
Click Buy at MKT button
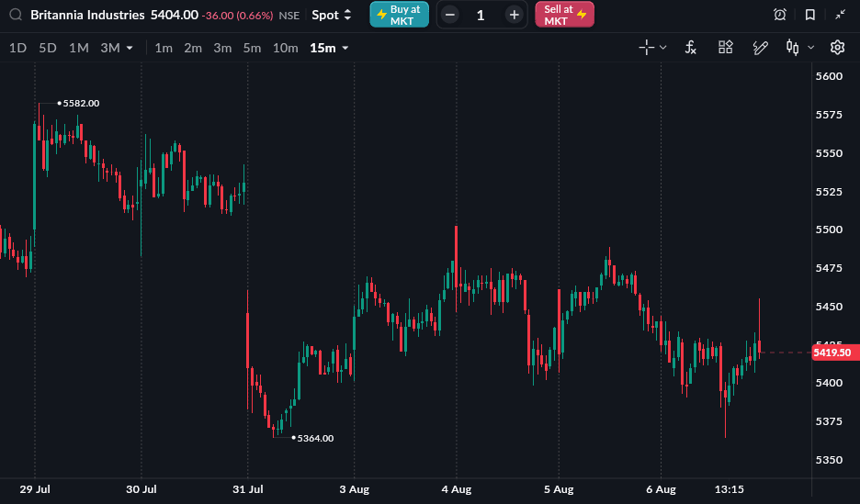pyautogui.click(x=400, y=15)
